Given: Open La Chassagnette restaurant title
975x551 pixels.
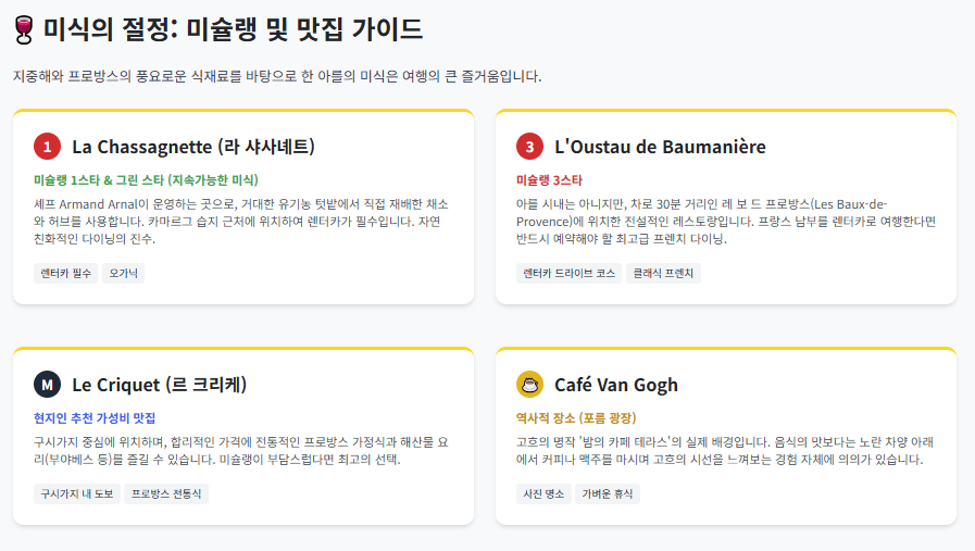Looking at the screenshot, I should click(x=193, y=147).
